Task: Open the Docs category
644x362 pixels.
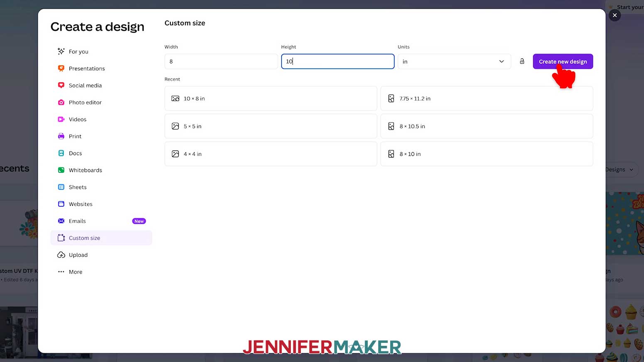Action: 101,153
